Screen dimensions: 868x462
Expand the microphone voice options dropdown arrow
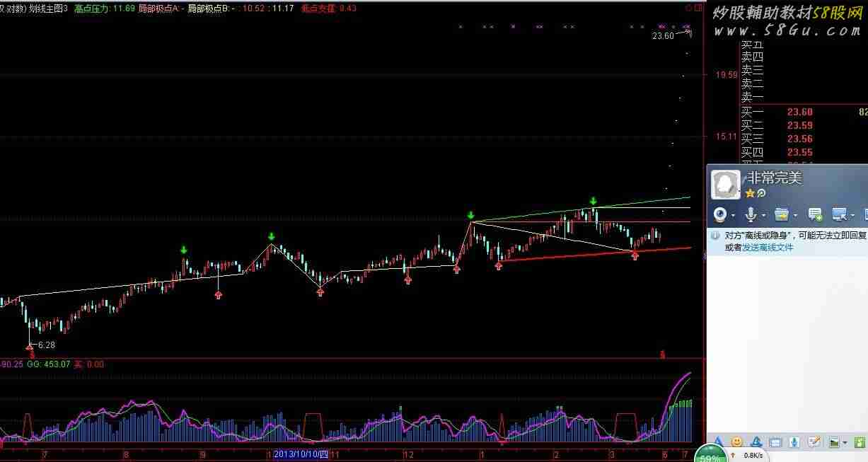coord(763,214)
